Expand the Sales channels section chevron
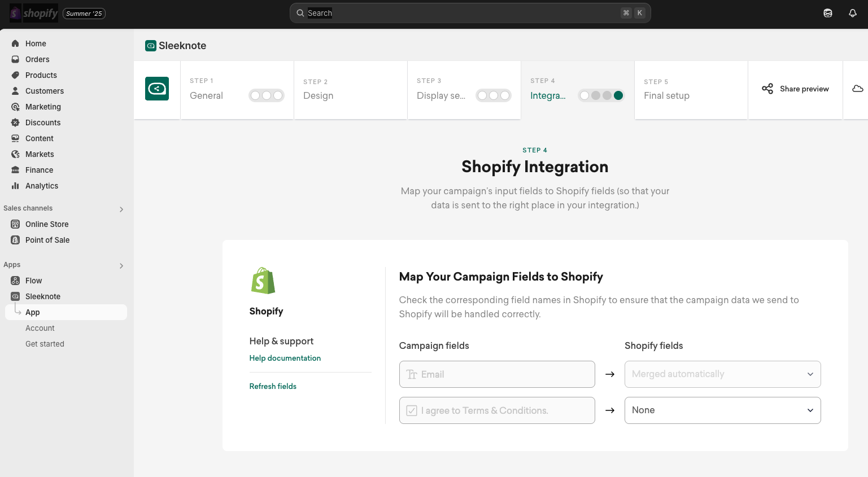868x477 pixels. point(121,209)
